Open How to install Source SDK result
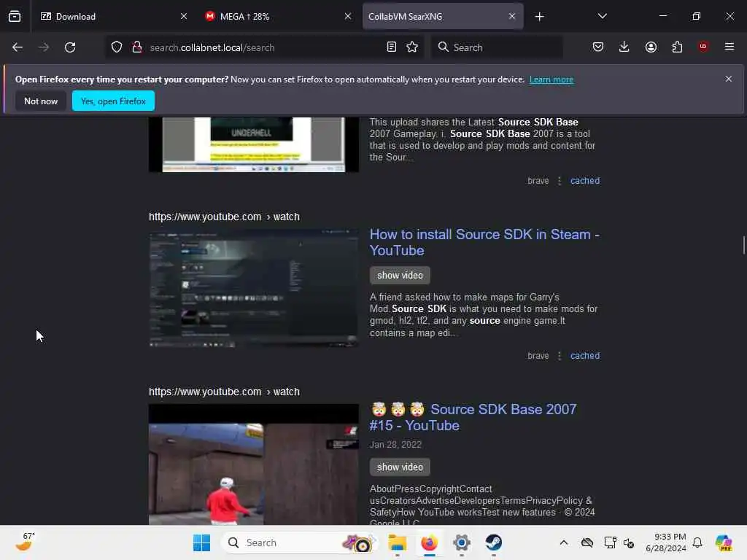The width and height of the screenshot is (747, 560). coord(484,242)
